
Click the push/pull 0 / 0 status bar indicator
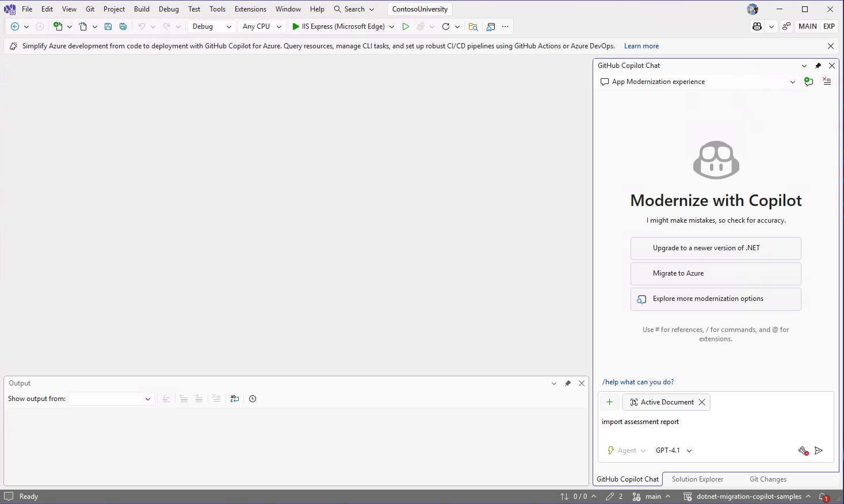578,497
